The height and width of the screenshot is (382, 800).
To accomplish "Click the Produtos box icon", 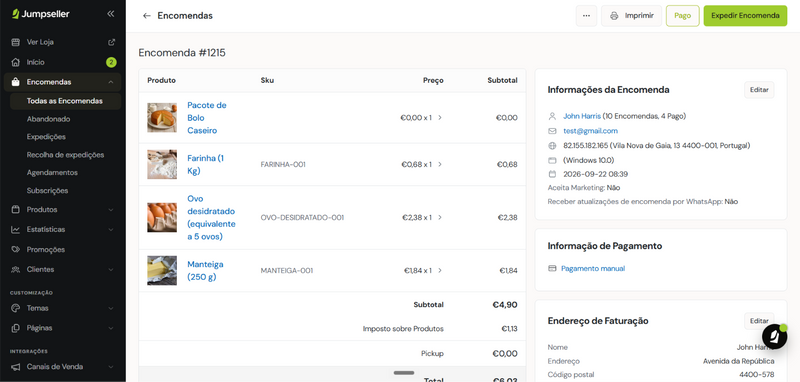I will tap(16, 210).
